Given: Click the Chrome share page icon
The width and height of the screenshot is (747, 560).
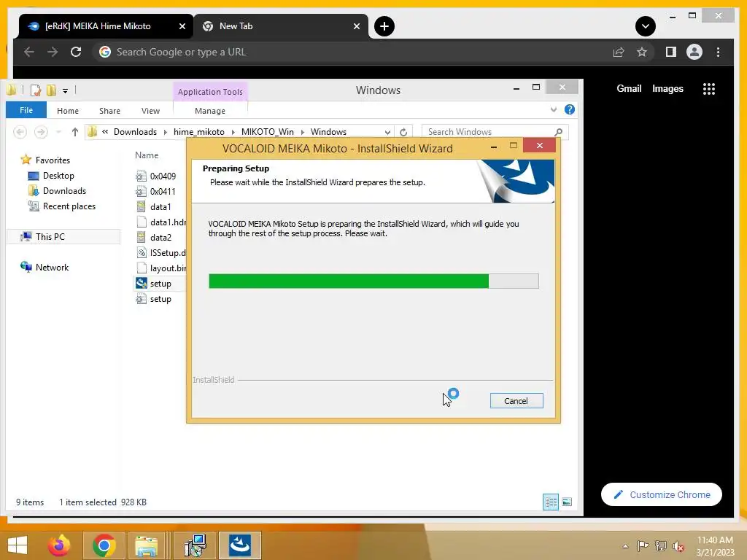Looking at the screenshot, I should tap(619, 52).
